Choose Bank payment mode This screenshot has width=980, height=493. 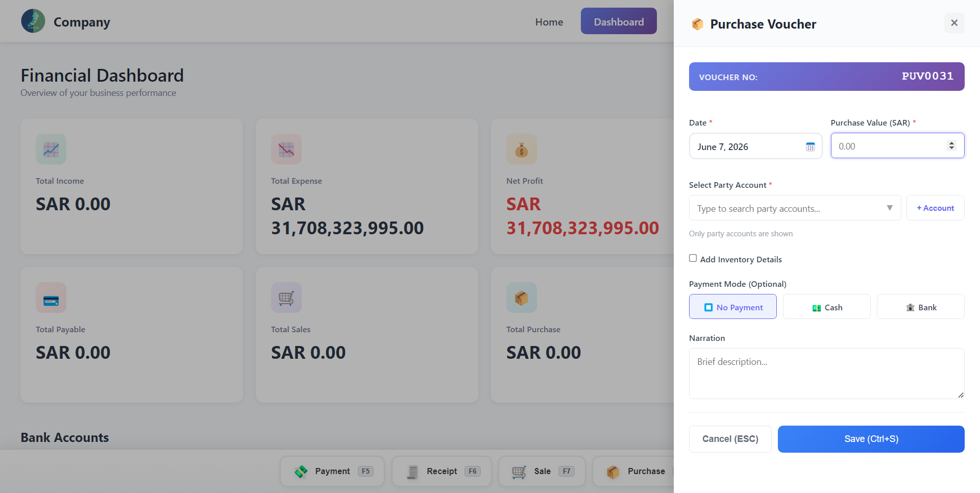[921, 307]
